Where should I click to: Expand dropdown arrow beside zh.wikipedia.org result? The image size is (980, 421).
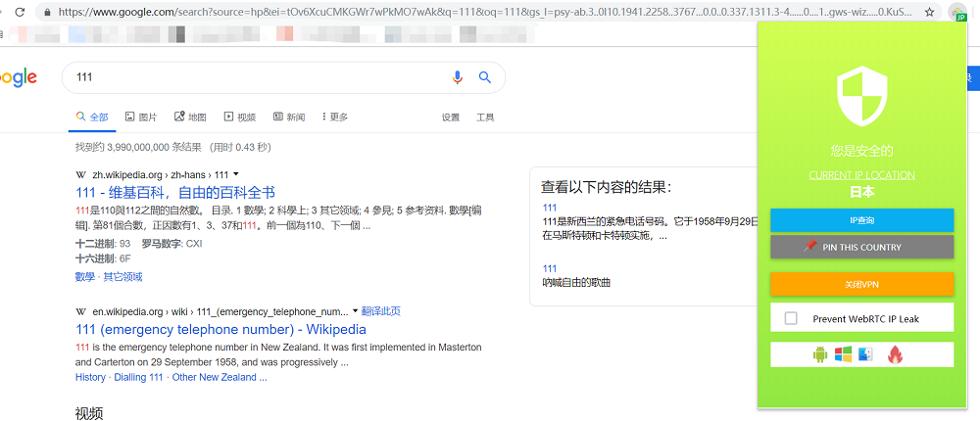click(x=235, y=175)
